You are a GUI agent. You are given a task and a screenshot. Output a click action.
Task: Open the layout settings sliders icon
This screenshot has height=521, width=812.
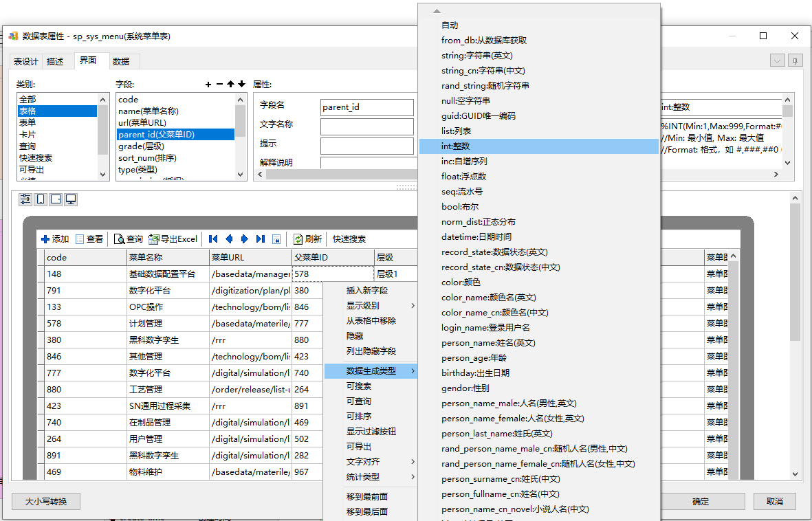[x=25, y=199]
